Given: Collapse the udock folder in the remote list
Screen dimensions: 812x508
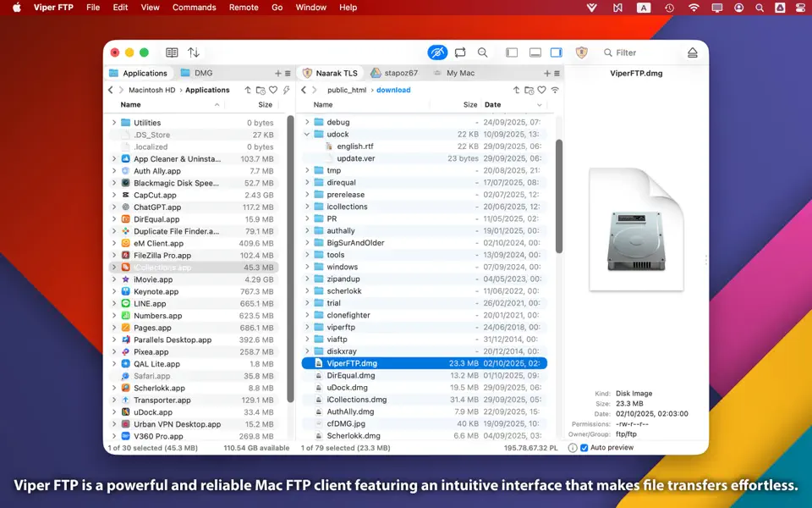Looking at the screenshot, I should [308, 134].
